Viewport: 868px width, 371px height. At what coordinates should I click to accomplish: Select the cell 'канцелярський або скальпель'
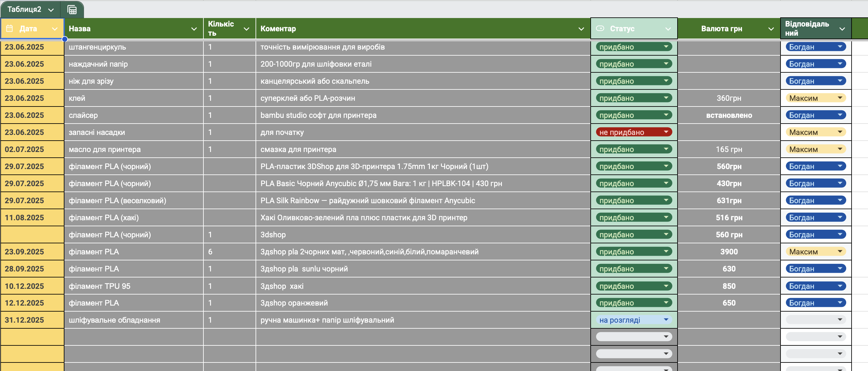(423, 81)
